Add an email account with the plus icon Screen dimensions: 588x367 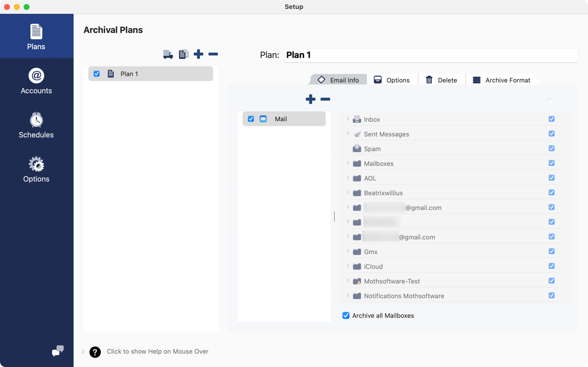pos(311,99)
